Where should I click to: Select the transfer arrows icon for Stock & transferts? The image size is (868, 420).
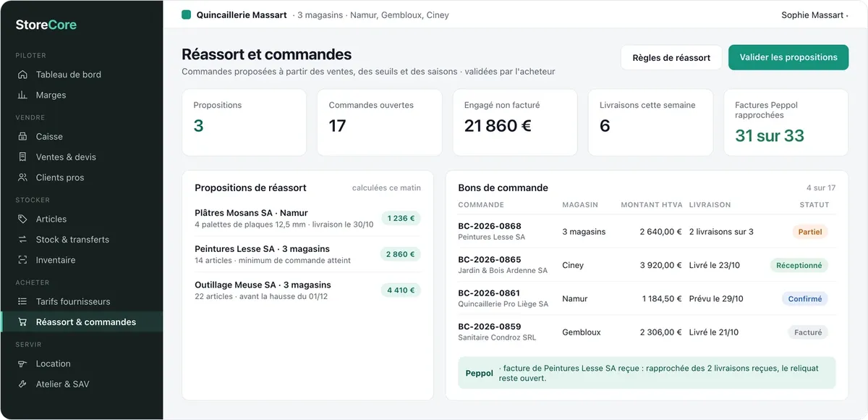(x=22, y=240)
